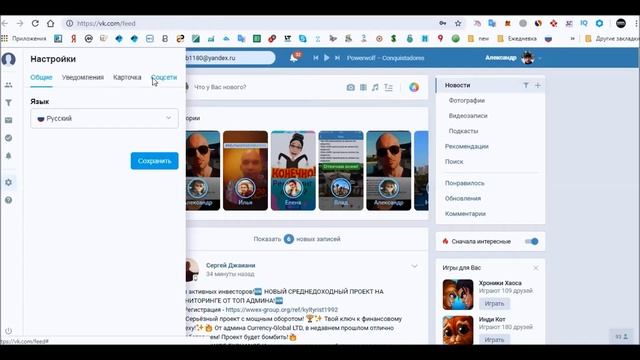Screen dimensions: 640x360
Task: Reload the page with the browser refresh button
Action: [35, 23]
